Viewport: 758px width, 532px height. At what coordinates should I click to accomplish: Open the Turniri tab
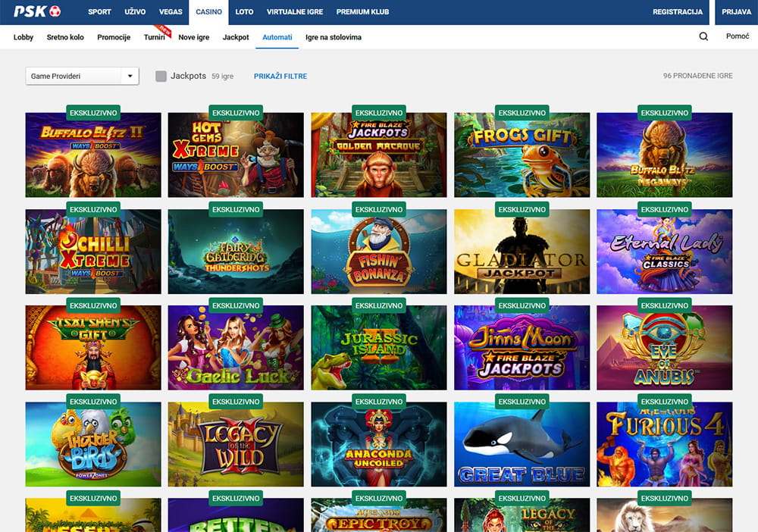click(x=154, y=37)
